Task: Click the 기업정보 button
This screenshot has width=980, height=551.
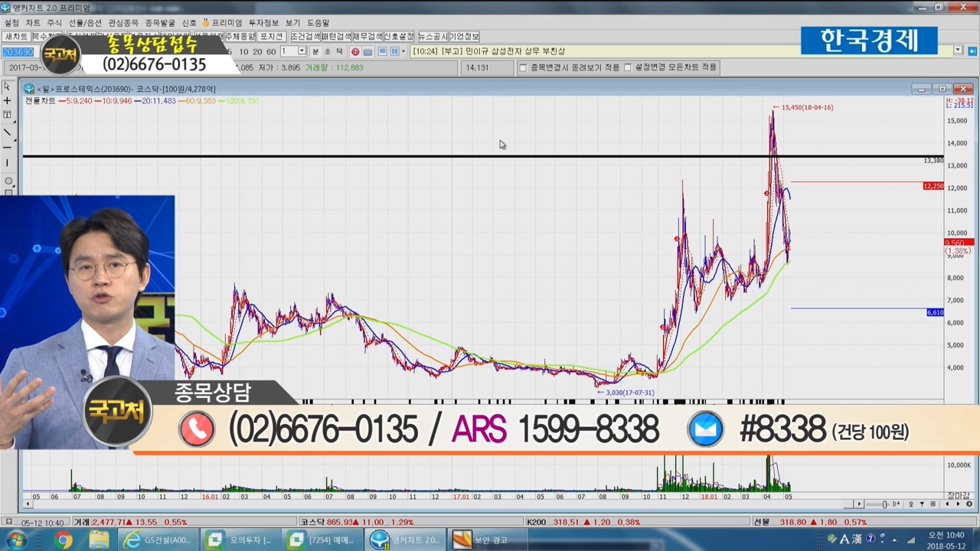Action: pos(464,37)
